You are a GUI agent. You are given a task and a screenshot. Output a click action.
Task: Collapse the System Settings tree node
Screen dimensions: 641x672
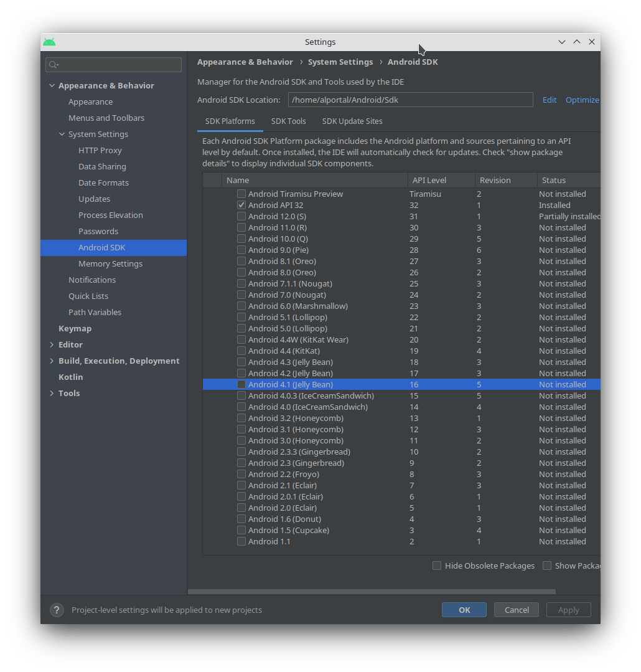pyautogui.click(x=62, y=134)
